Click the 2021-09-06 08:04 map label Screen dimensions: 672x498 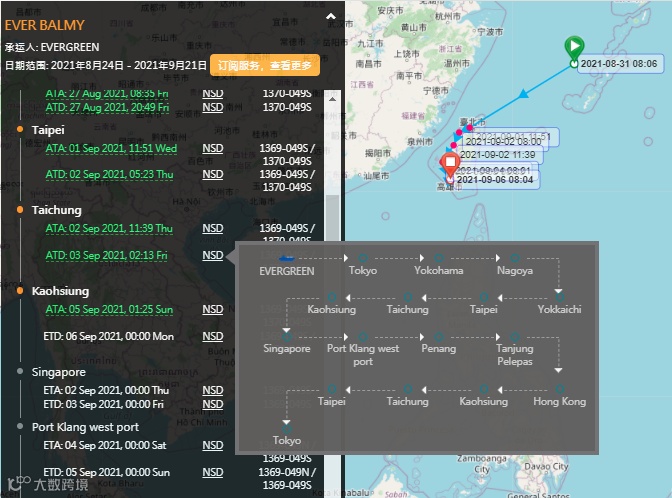tap(495, 180)
